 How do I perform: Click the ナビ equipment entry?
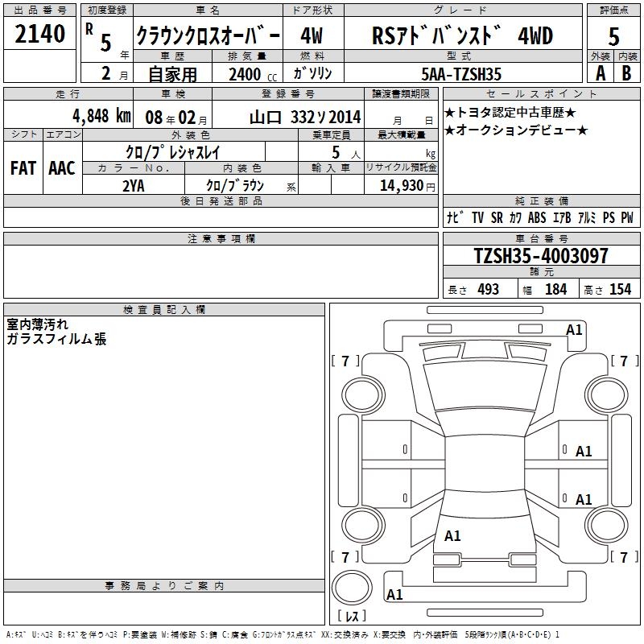click(456, 217)
